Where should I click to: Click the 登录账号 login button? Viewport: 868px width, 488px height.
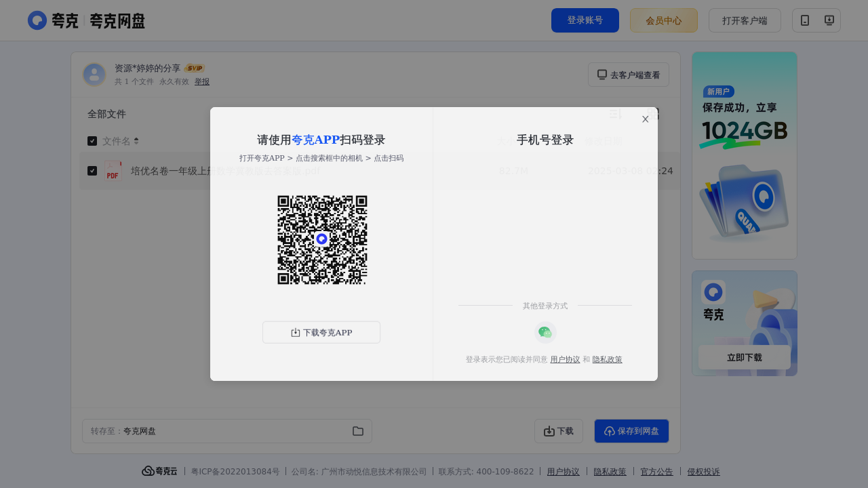tap(585, 20)
